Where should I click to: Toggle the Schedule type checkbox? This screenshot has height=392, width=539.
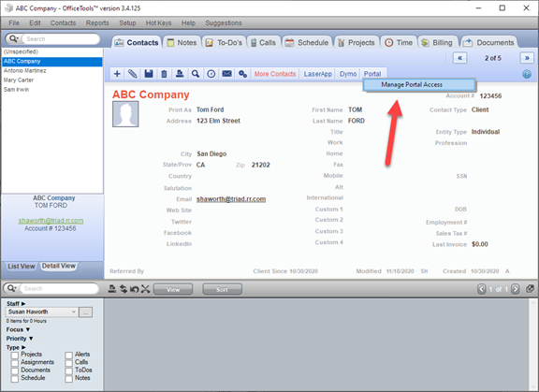[14, 379]
